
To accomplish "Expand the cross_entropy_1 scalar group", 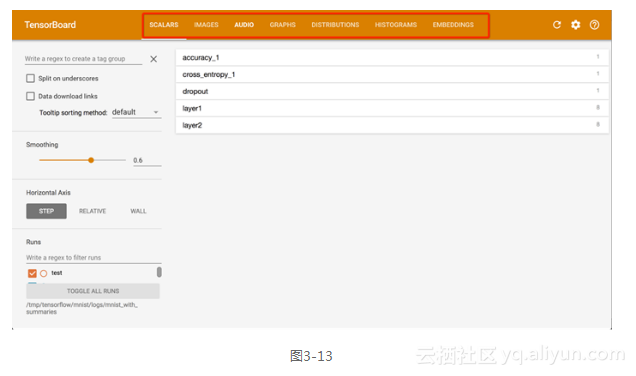I will tap(392, 75).
